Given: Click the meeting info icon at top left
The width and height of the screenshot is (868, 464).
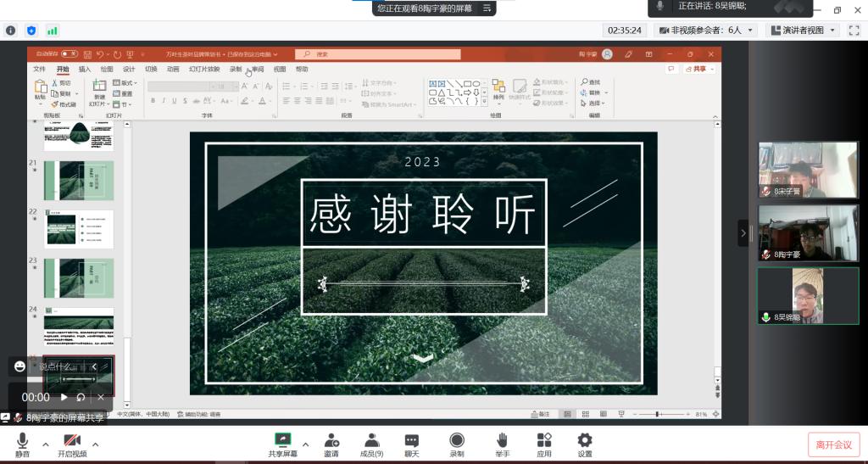Looking at the screenshot, I should [x=10, y=31].
